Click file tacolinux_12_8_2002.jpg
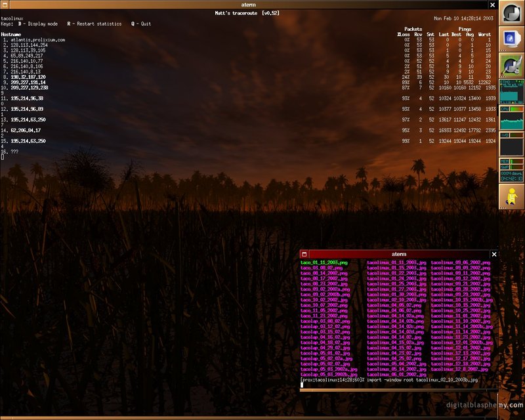 pyautogui.click(x=459, y=369)
